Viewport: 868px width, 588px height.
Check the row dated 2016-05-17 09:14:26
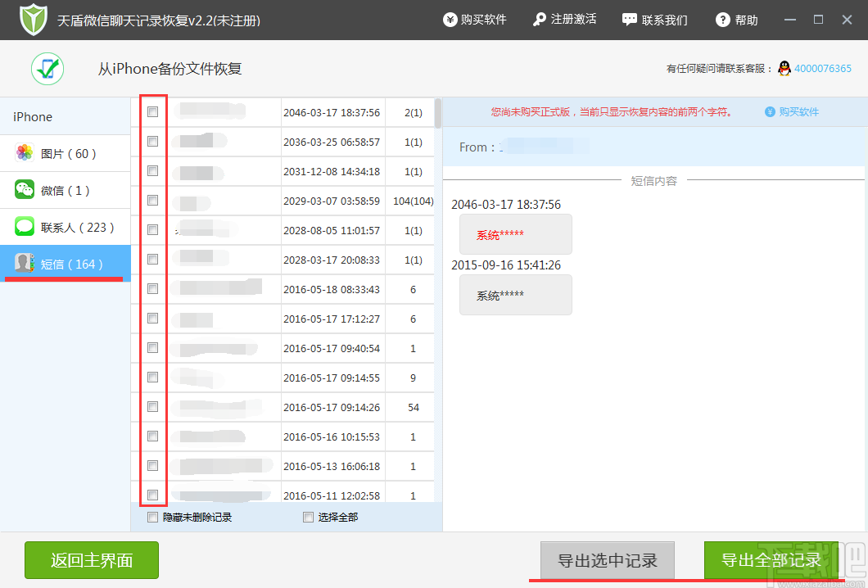(x=153, y=406)
